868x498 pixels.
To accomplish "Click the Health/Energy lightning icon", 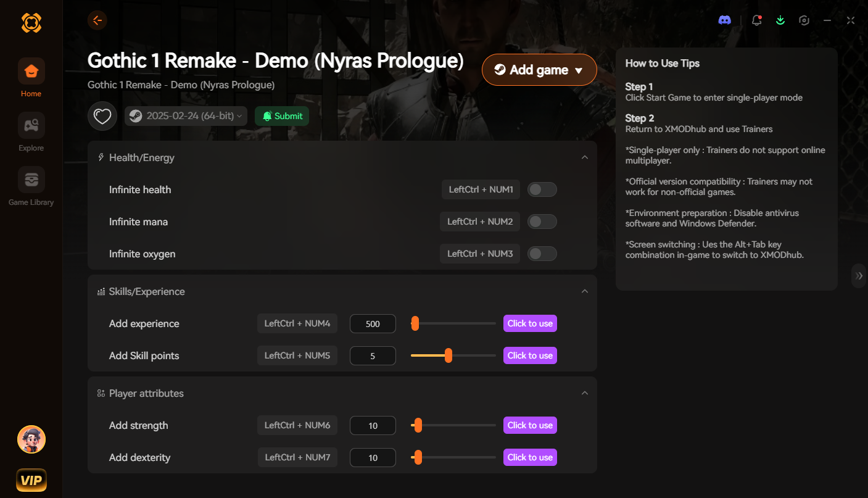I will click(101, 157).
